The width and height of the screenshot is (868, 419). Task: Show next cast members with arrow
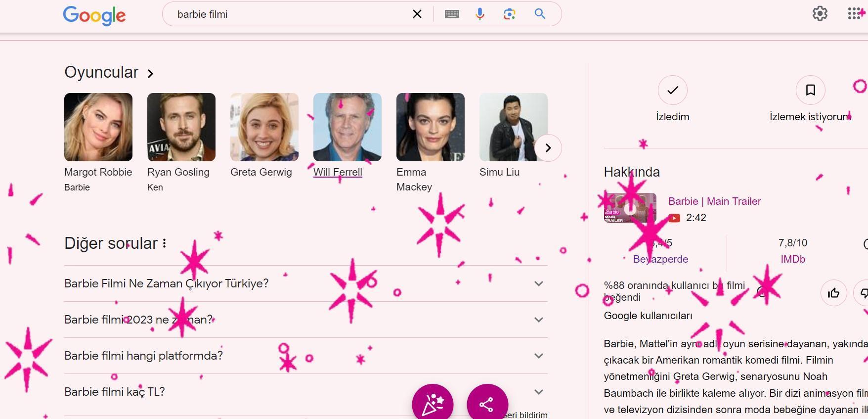[x=548, y=148]
